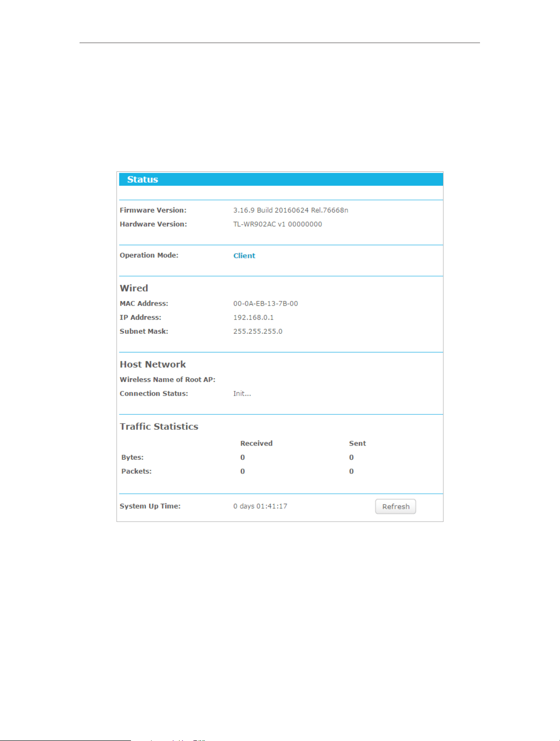Select received Bytes value 0
The image size is (560, 741).
click(243, 457)
